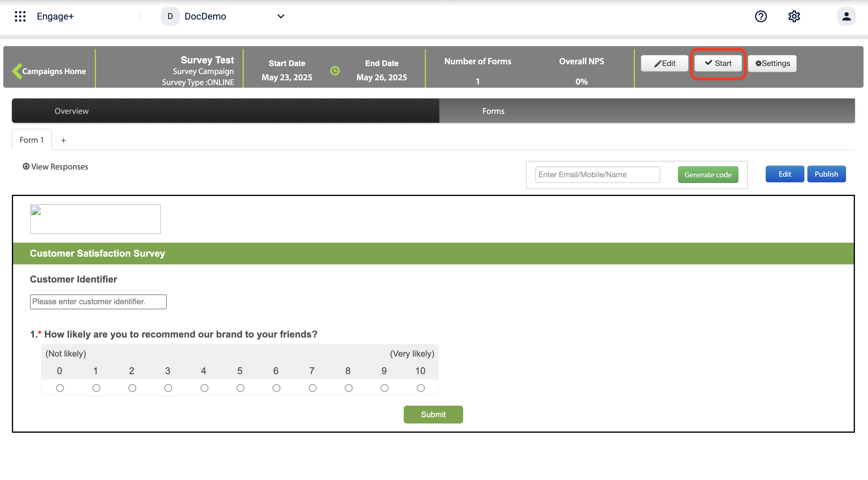Open the help question mark icon
The image size is (868, 480).
tap(760, 16)
